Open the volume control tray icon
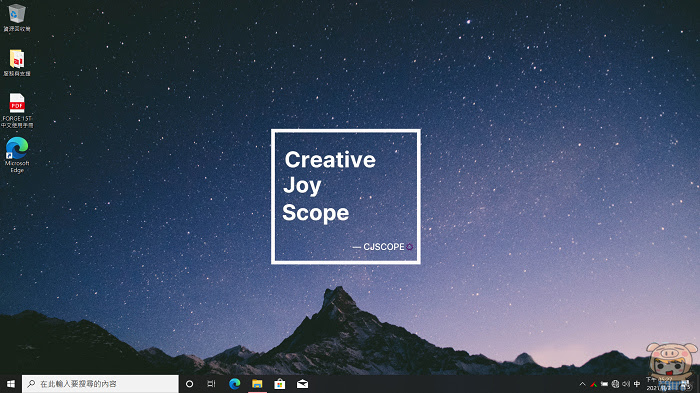Viewport: 700px width, 393px height. (x=626, y=384)
